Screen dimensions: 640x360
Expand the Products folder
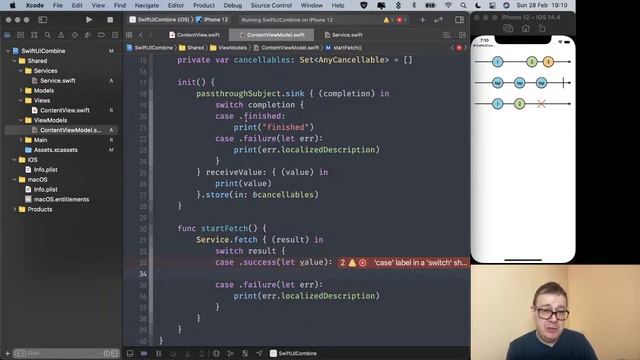pos(14,209)
